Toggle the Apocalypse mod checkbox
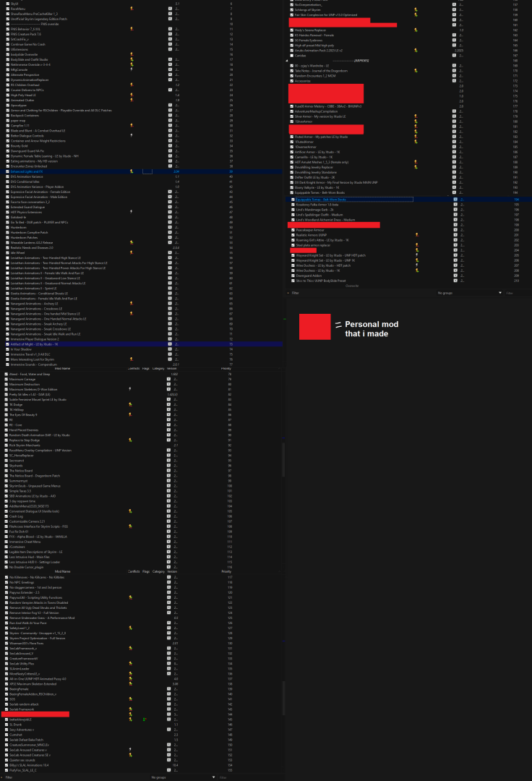 point(7,105)
